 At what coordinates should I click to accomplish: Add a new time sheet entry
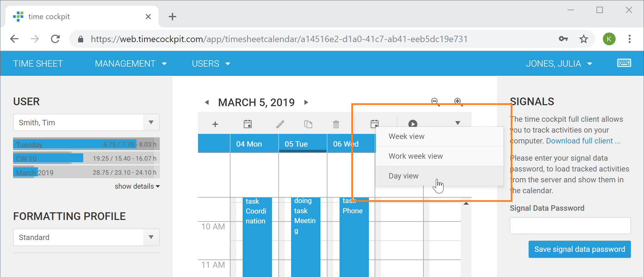(215, 124)
